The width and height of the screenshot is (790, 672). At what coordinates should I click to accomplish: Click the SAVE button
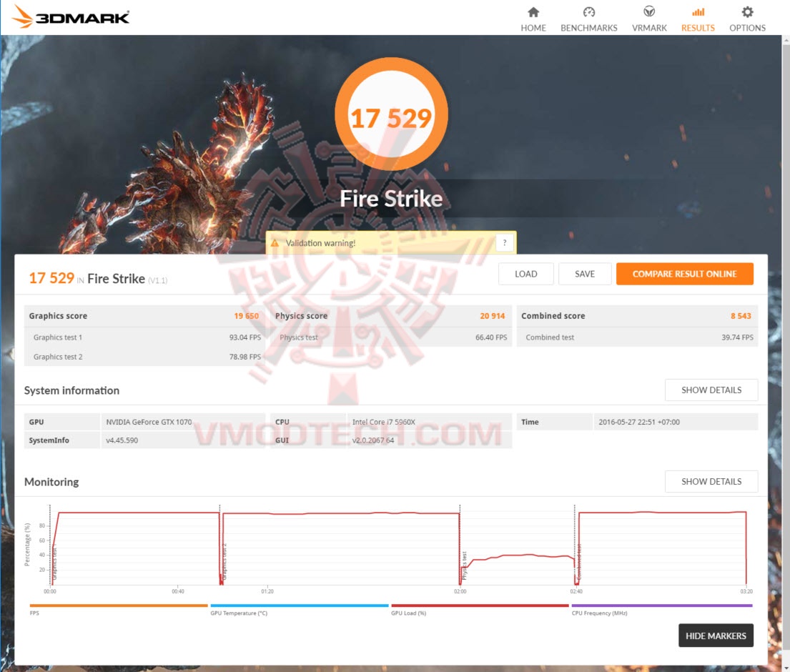[584, 274]
